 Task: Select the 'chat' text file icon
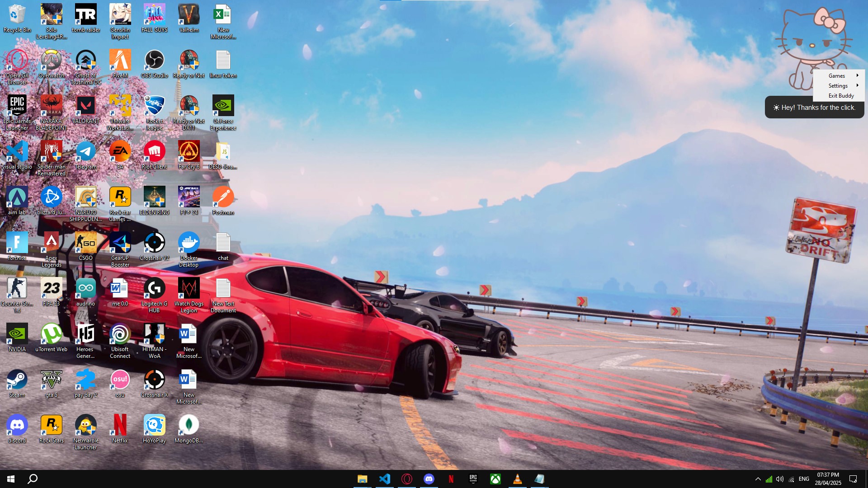(223, 247)
